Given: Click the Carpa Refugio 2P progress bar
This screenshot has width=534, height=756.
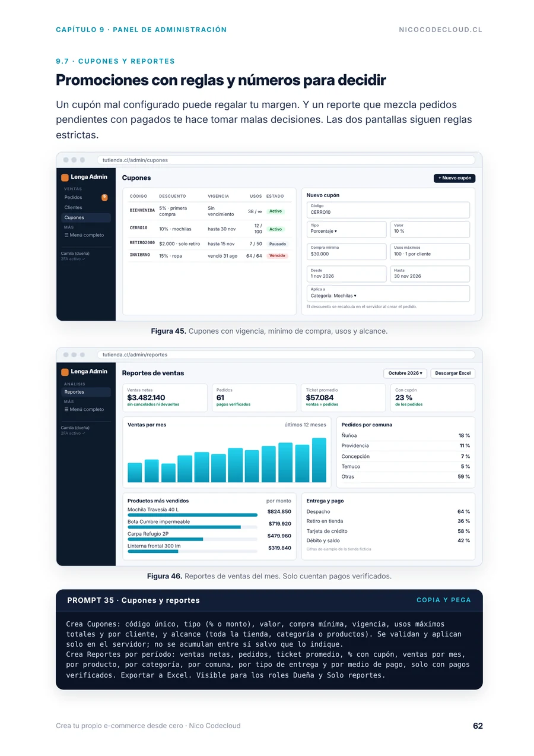Looking at the screenshot, I should (x=193, y=539).
